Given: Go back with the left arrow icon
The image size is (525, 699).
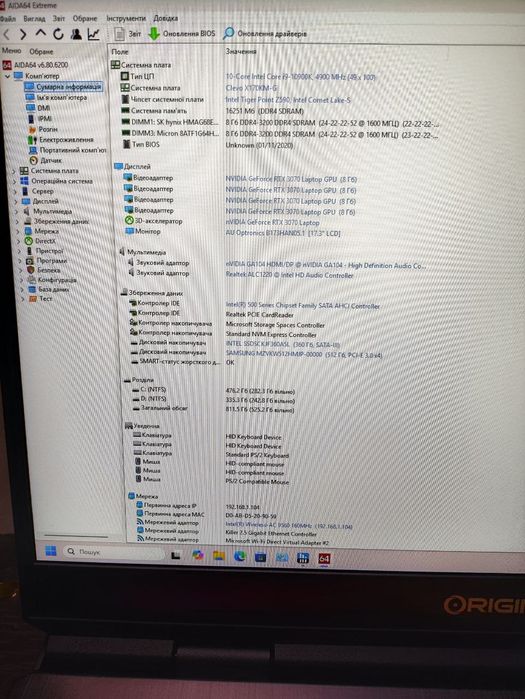Looking at the screenshot, I should [7, 34].
